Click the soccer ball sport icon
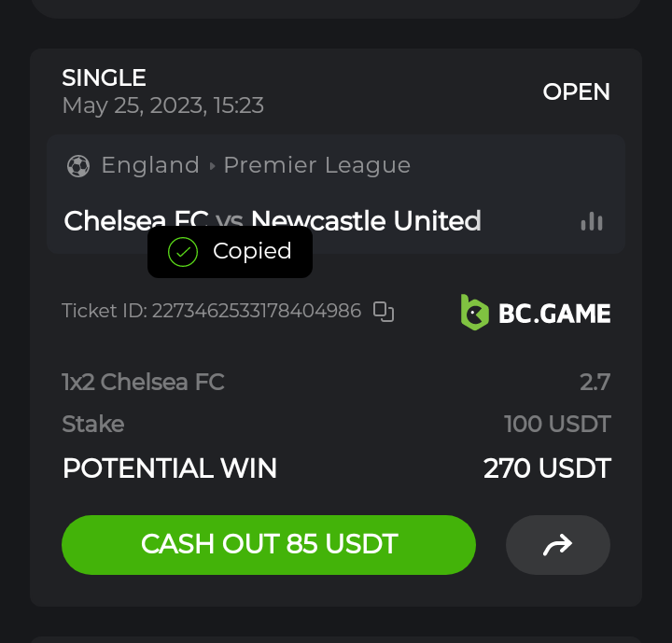Image resolution: width=672 pixels, height=643 pixels. coord(78,166)
